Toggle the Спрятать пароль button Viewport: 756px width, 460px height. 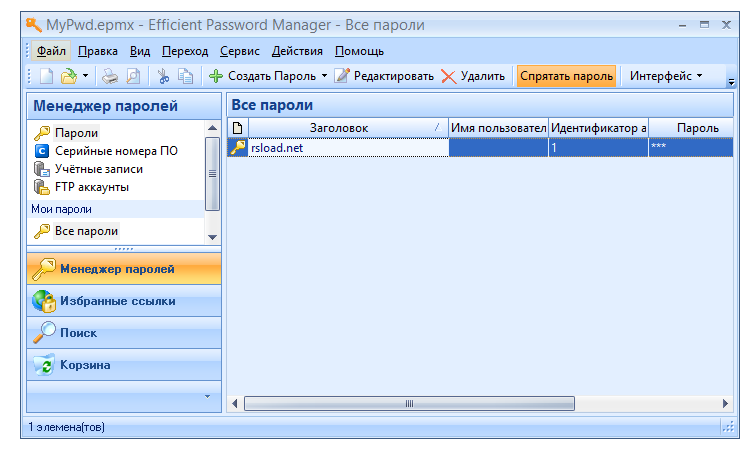(x=566, y=76)
